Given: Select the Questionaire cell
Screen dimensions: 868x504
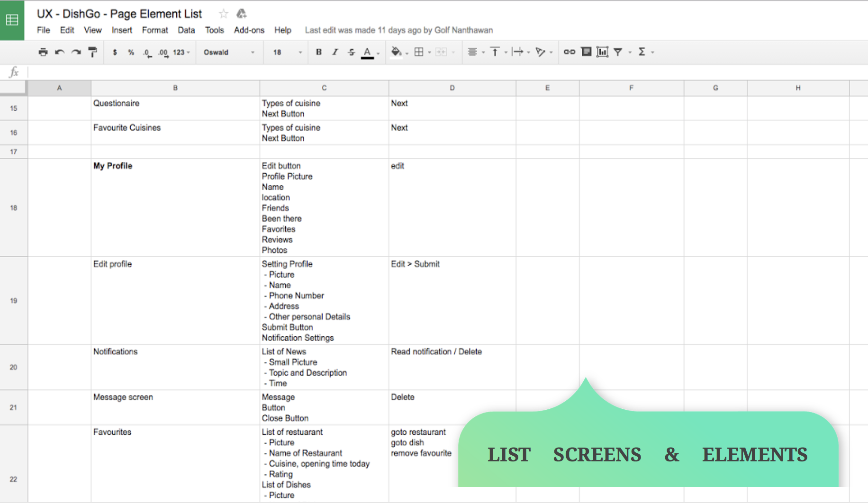Looking at the screenshot, I should [175, 108].
